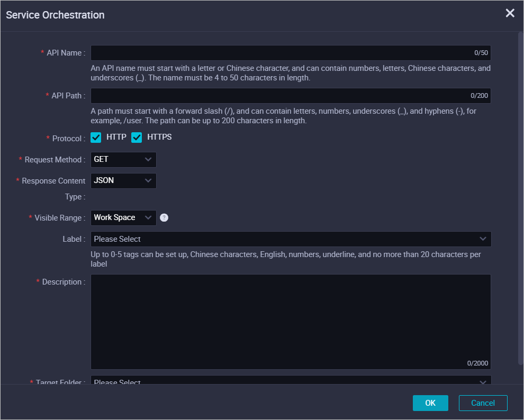This screenshot has height=420, width=524.
Task: Open the Response Content Type JSON dropdown
Action: point(123,180)
